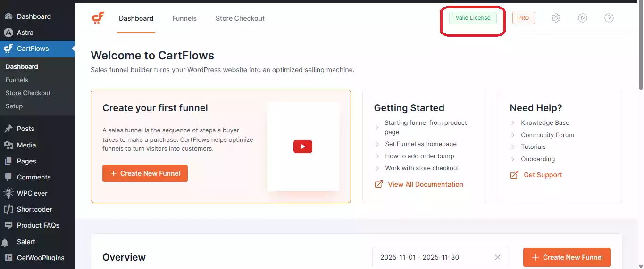The height and width of the screenshot is (269, 644).
Task: Click the external link icon beside View All Documentation
Action: click(378, 184)
